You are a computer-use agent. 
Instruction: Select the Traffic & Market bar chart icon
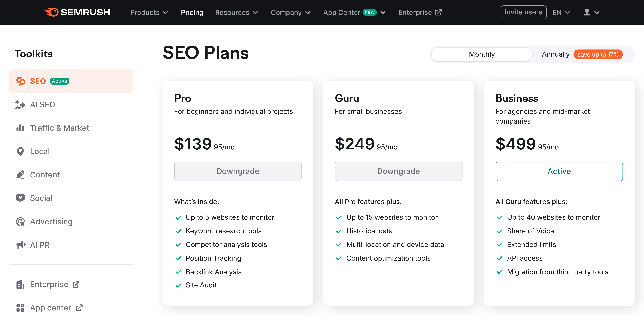[x=20, y=128]
